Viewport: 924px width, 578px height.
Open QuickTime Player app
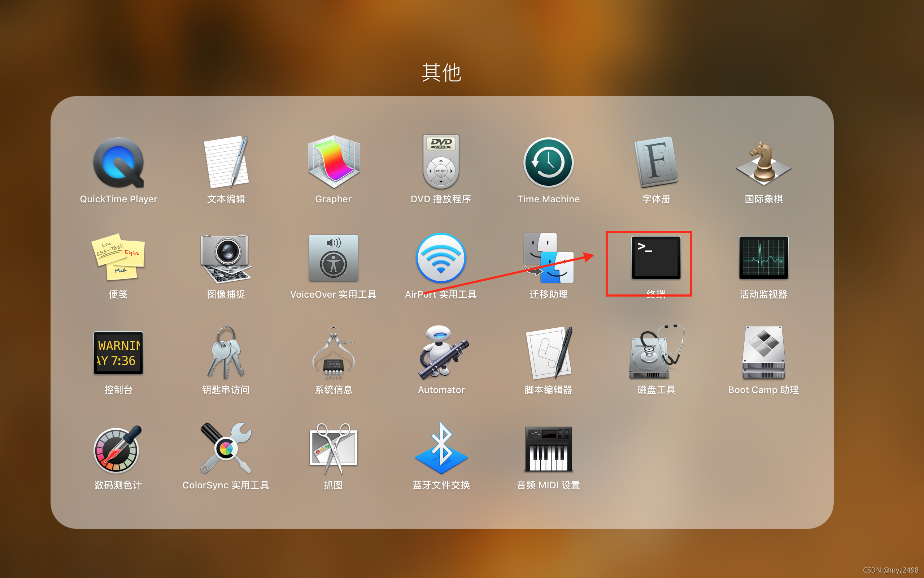[x=118, y=163]
